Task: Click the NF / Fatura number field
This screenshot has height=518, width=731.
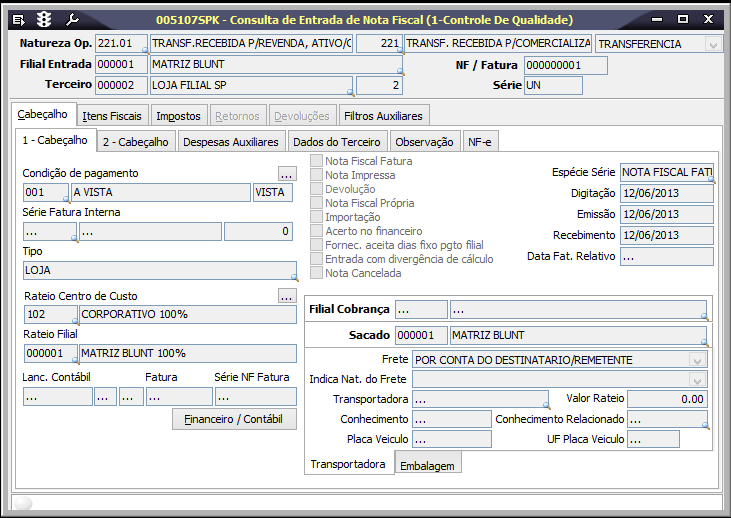Action: coord(565,65)
